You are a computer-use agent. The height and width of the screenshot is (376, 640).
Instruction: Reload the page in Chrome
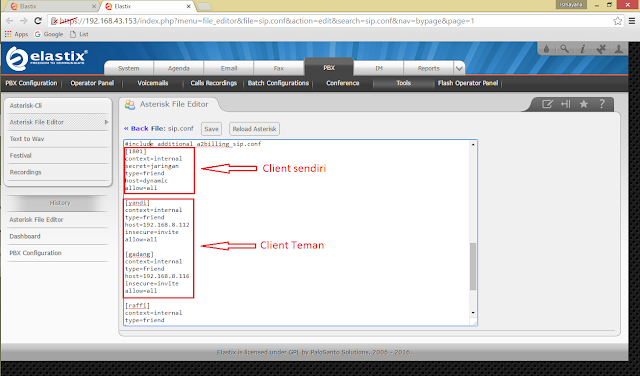[x=38, y=21]
